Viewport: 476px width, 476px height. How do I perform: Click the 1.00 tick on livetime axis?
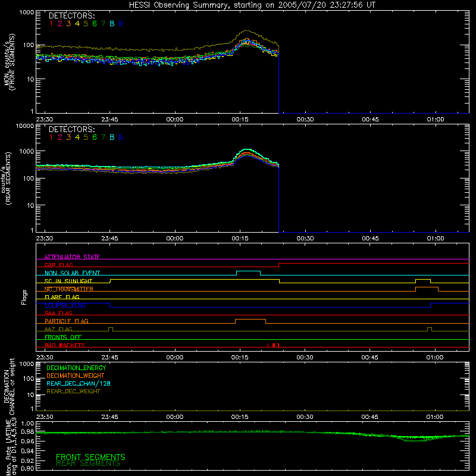click(27, 423)
